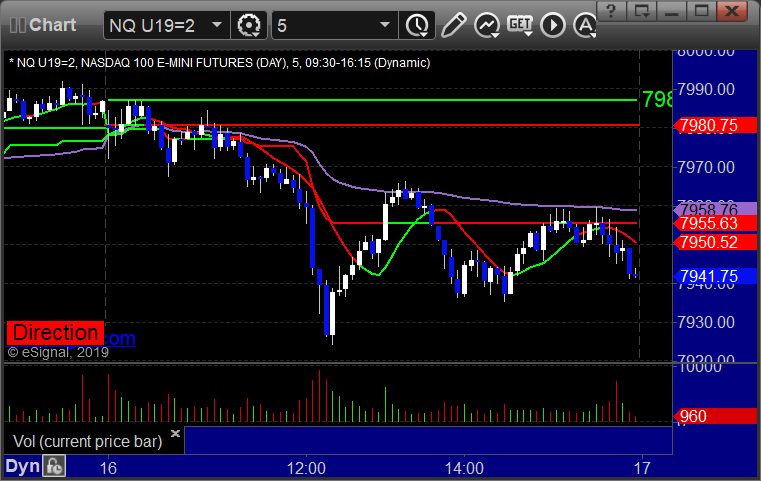
Task: Close the Vol (current price bar) study panel
Action: point(176,433)
